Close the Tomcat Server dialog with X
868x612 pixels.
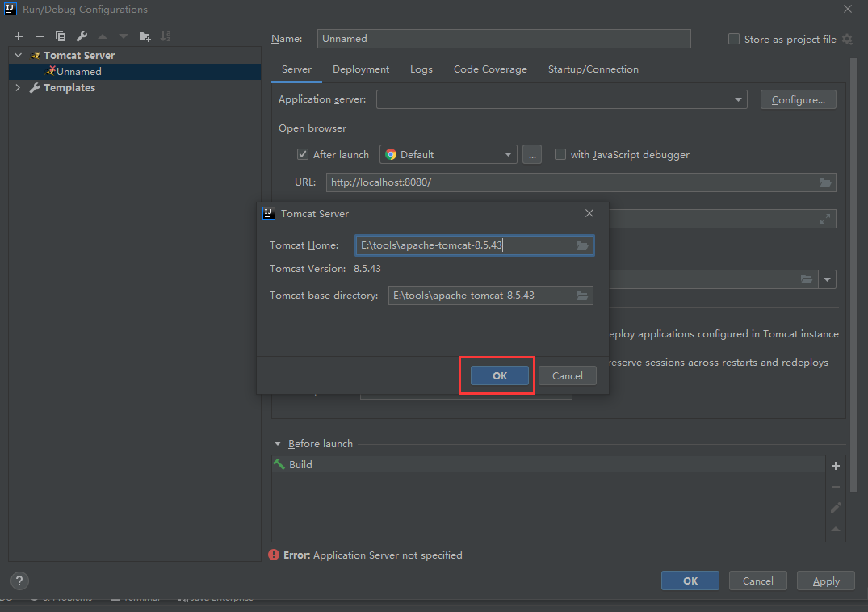coord(589,213)
